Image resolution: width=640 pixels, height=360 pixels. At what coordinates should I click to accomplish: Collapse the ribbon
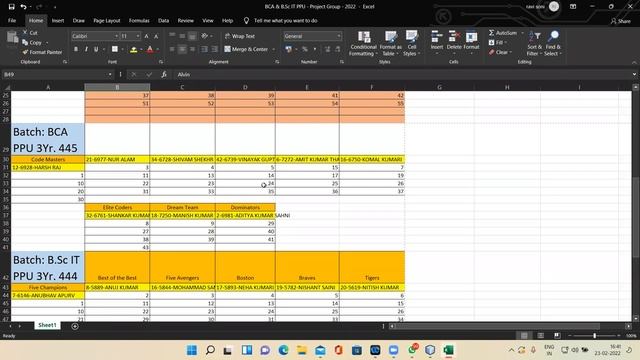[634, 62]
